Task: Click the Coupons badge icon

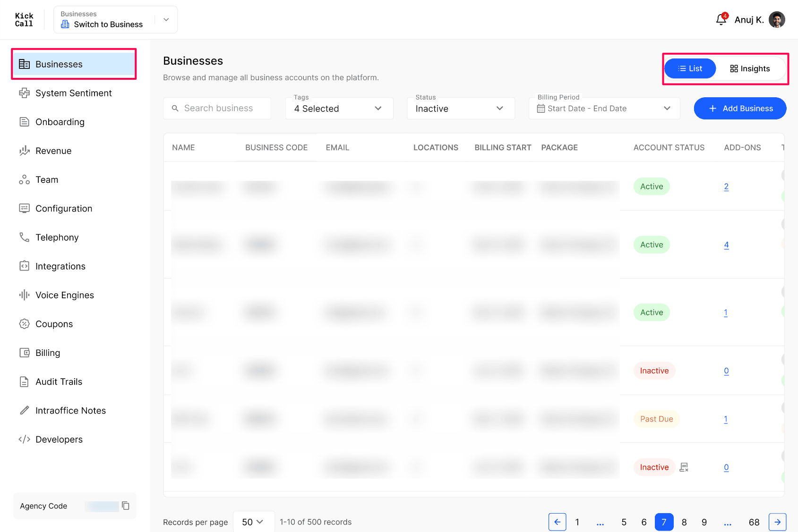Action: tap(24, 324)
